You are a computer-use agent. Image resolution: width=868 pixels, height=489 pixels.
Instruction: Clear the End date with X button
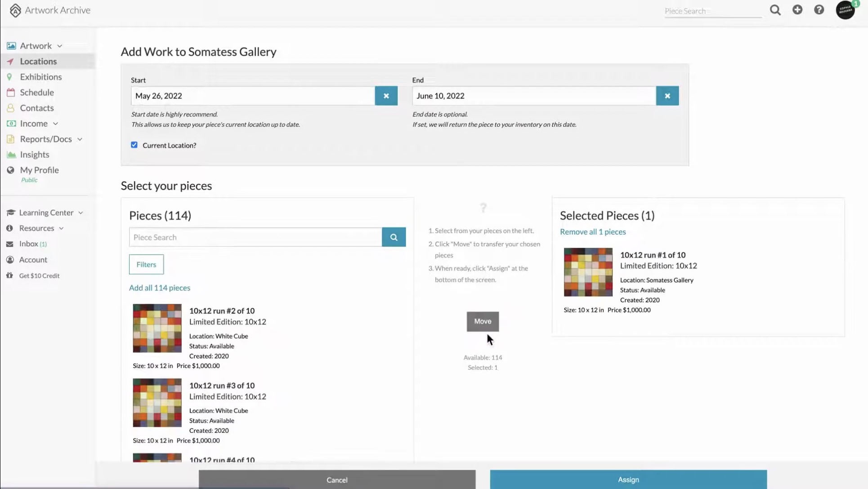[667, 96]
